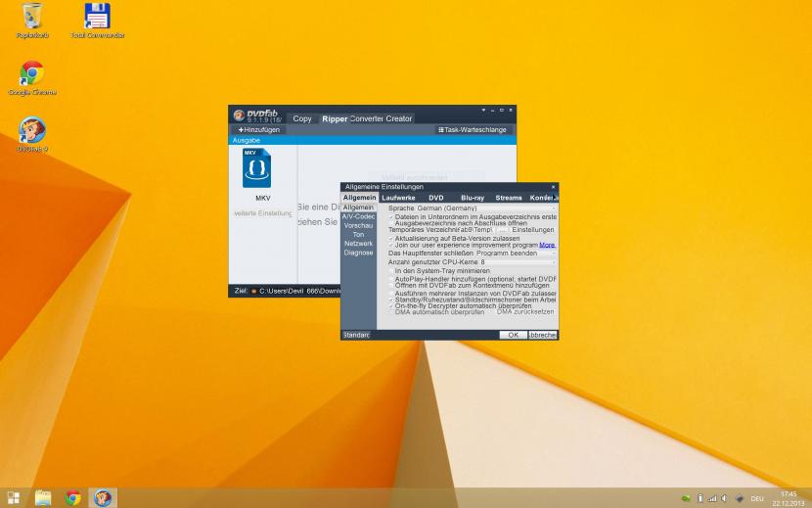Open the 'Anzahl genutzter CPU-Kerne' dropdown
Viewport: 812px width, 508px height.
coord(517,262)
